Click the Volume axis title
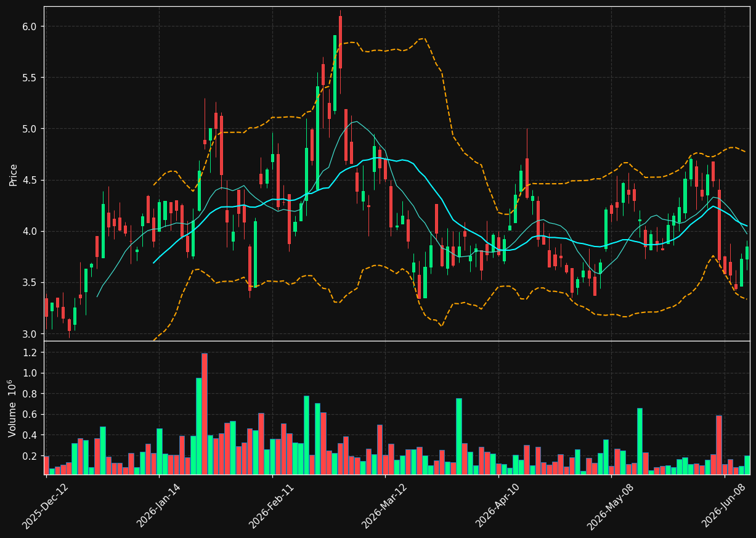Image resolution: width=756 pixels, height=538 pixels. pyautogui.click(x=14, y=408)
